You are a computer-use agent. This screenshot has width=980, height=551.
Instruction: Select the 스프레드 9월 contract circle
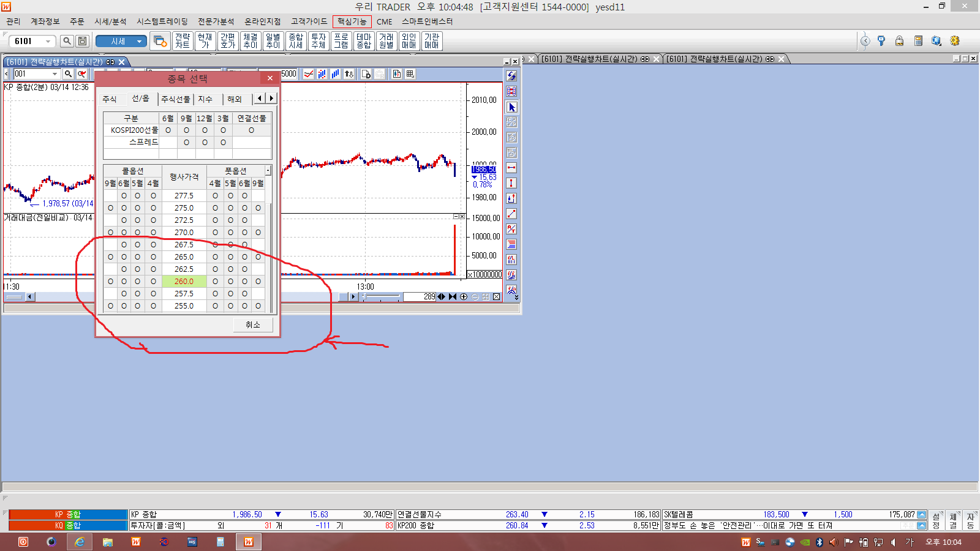click(x=186, y=143)
